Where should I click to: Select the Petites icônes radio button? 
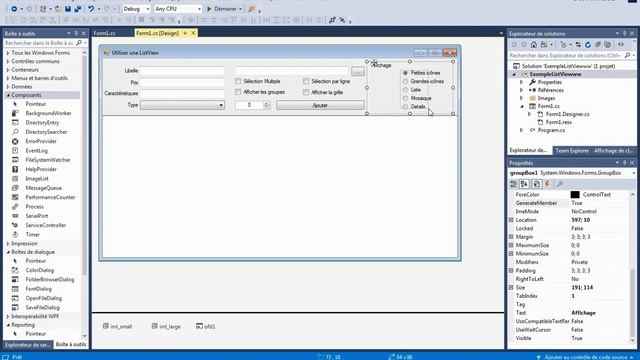click(405, 73)
